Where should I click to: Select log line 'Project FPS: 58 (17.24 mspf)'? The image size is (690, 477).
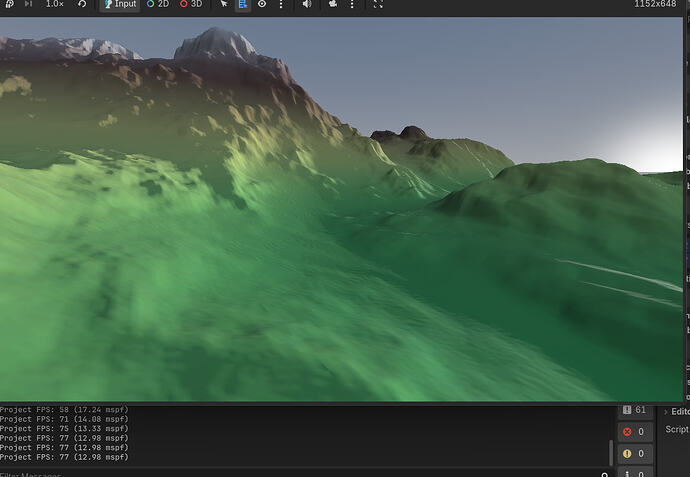coord(64,410)
